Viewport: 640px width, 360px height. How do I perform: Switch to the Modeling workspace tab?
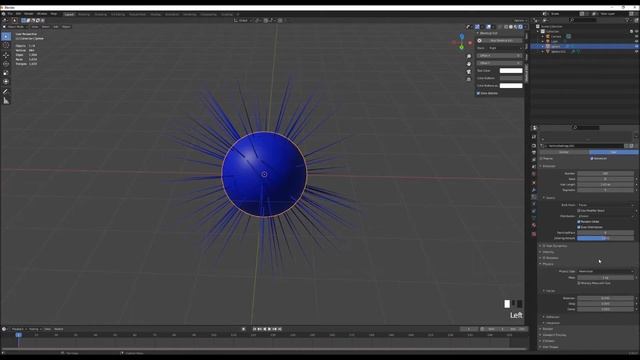pyautogui.click(x=84, y=14)
